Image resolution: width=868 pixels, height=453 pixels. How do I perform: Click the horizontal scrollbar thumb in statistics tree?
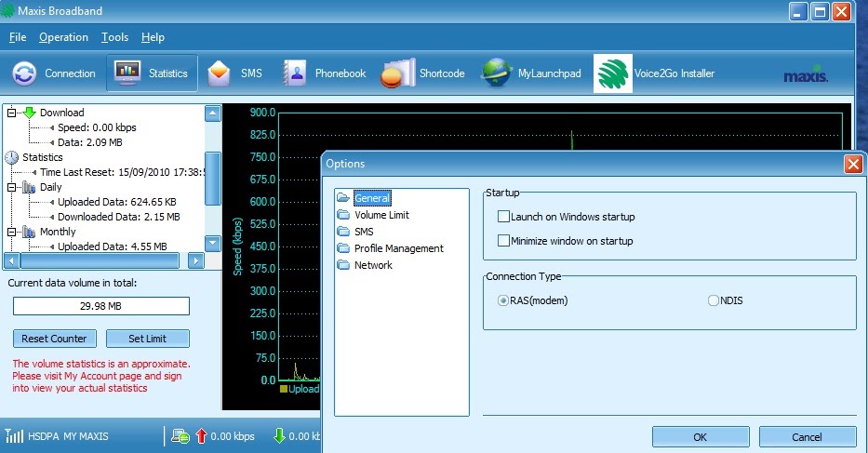pos(100,260)
